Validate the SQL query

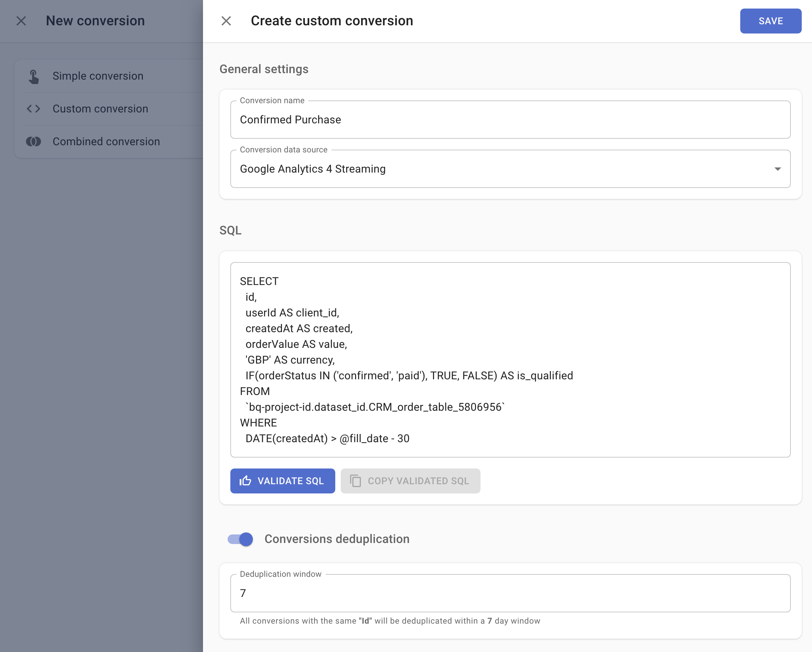[x=283, y=480]
